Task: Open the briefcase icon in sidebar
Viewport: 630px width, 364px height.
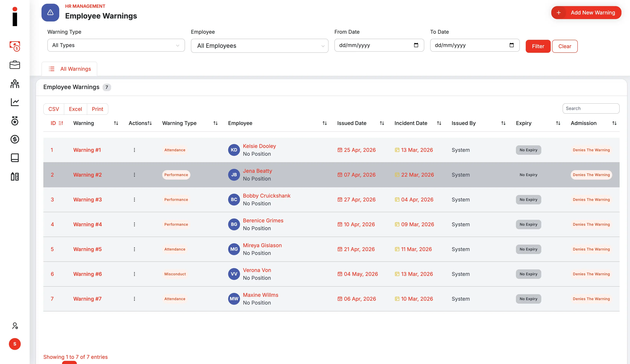Action: [x=15, y=65]
